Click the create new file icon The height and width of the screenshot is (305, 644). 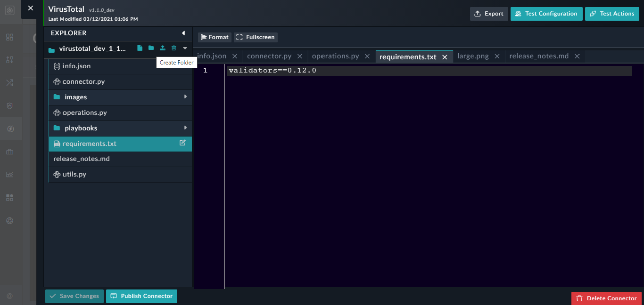coord(140,48)
